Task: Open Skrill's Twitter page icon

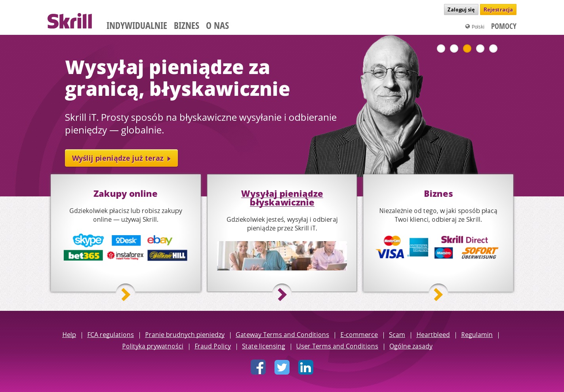Action: (282, 367)
